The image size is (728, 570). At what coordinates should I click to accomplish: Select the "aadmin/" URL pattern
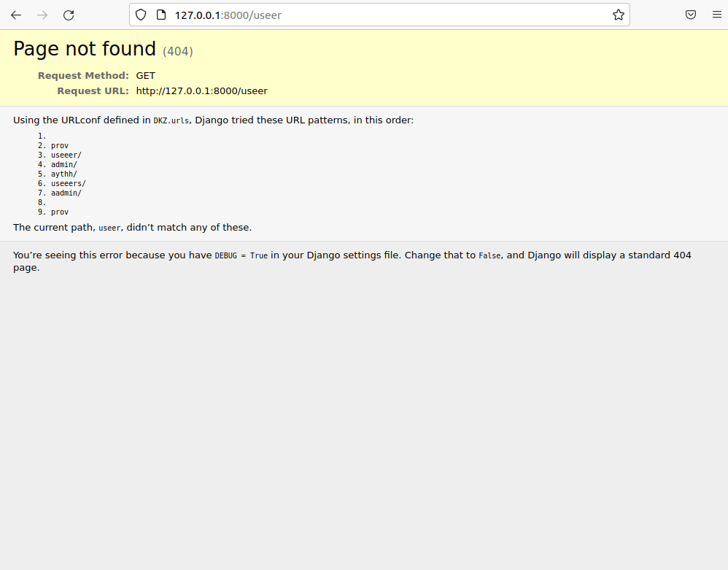click(66, 193)
